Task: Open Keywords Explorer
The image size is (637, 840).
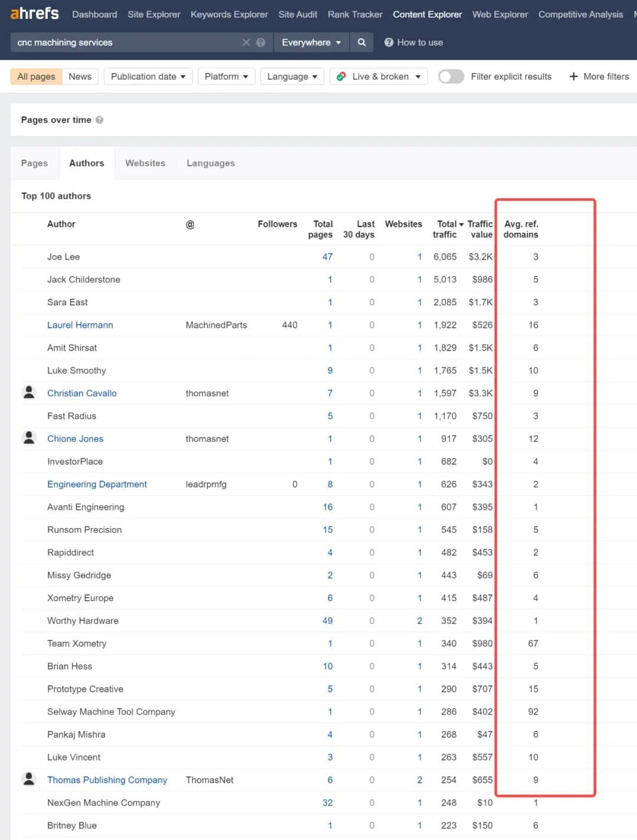Action: pyautogui.click(x=229, y=14)
